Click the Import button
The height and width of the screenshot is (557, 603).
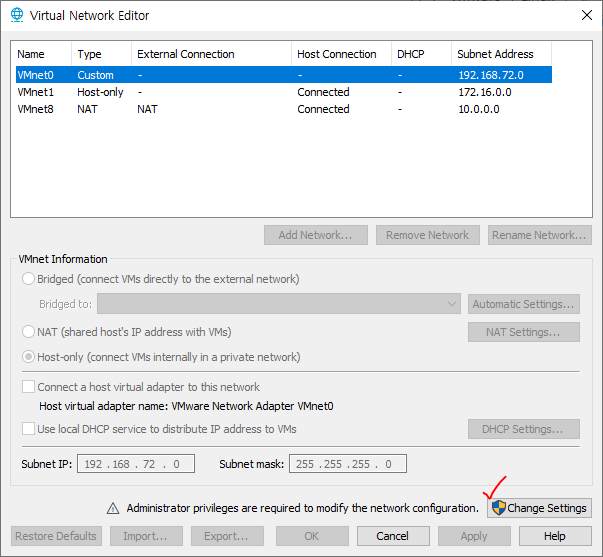coord(146,536)
